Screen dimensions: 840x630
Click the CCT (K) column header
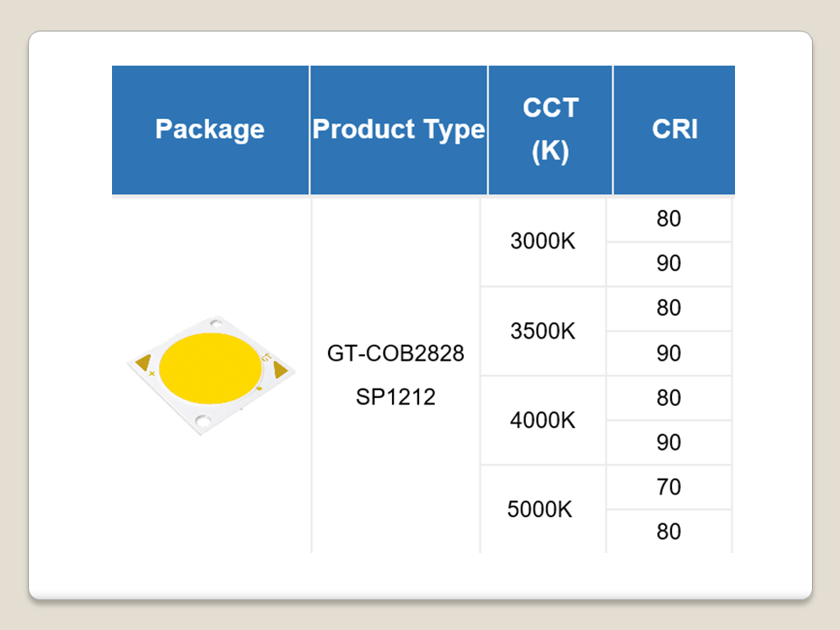pos(550,129)
